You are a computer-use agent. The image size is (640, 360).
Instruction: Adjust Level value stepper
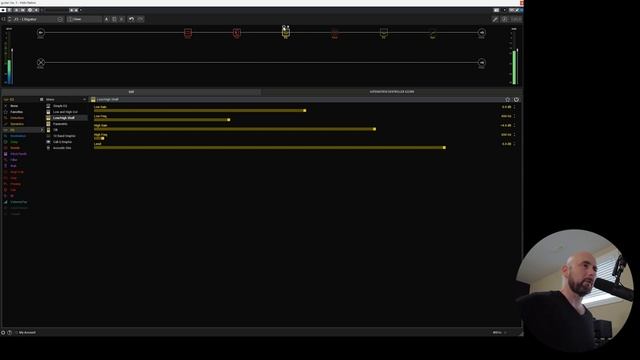click(514, 144)
